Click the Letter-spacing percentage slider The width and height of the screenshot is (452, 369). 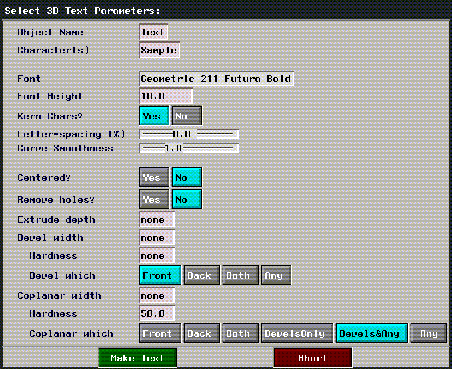tap(189, 134)
